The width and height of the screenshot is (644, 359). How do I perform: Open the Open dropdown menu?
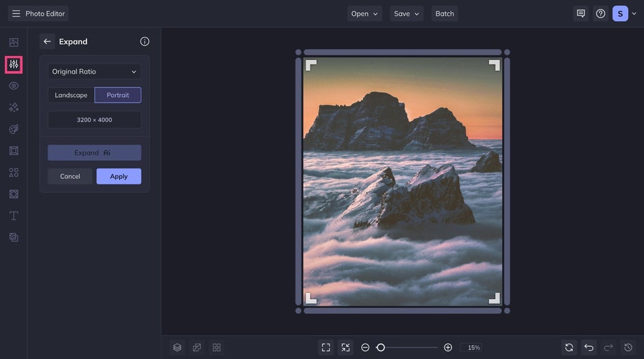tap(364, 14)
